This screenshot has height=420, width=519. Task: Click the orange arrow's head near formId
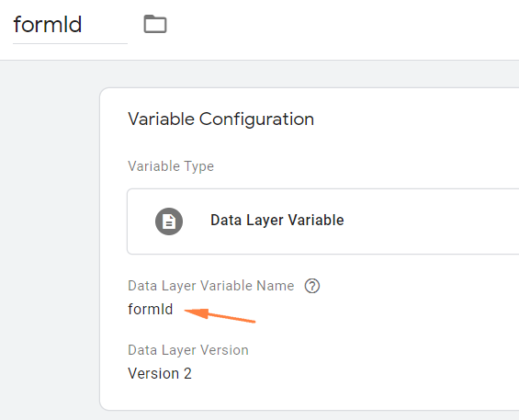pos(197,312)
